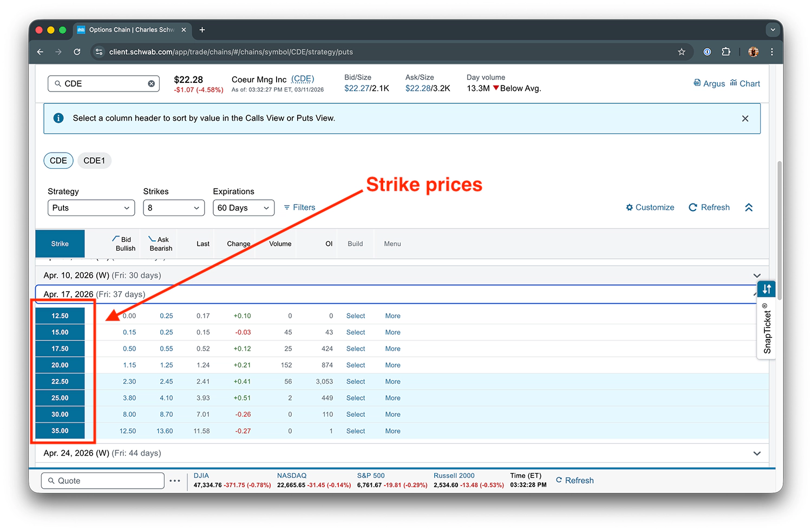Open a new browser tab with the plus icon
This screenshot has height=531, width=812.
point(202,30)
